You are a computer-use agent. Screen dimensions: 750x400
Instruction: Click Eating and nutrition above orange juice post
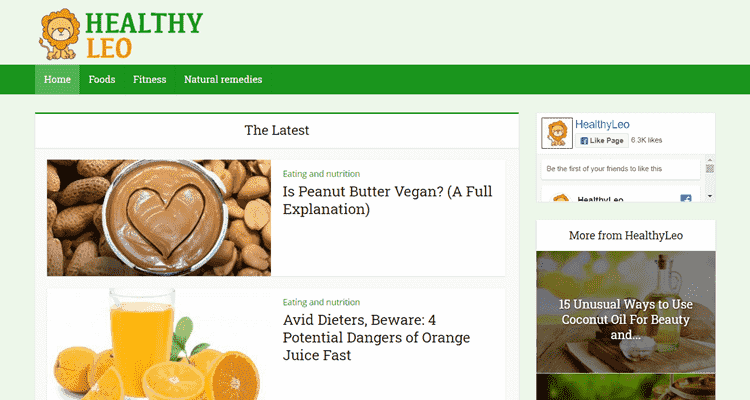coord(321,302)
